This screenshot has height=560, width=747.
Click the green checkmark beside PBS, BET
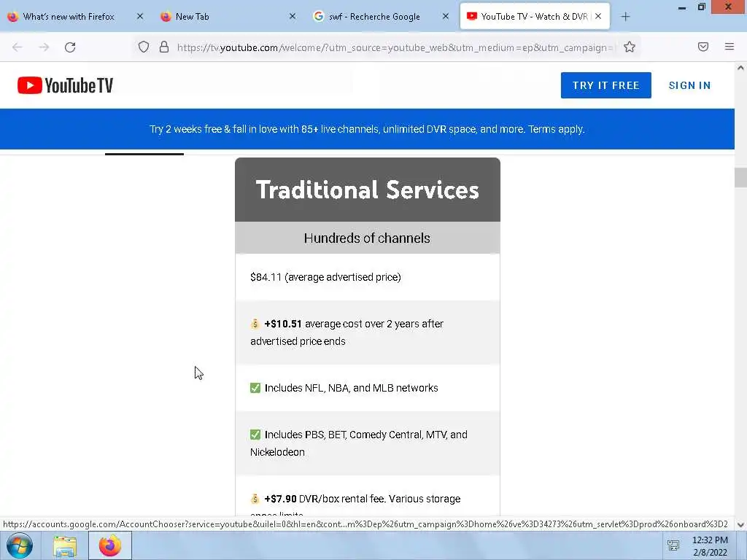point(255,435)
